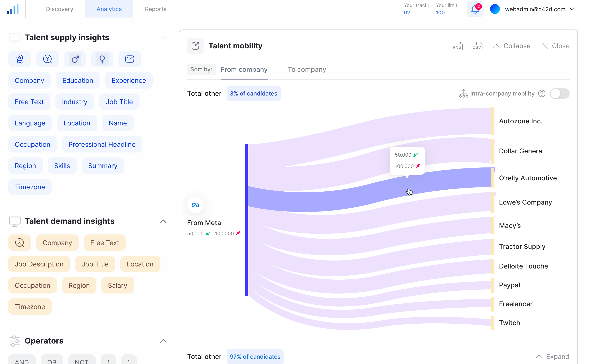Expand the bottom Total other section
Viewport: 591px width, 364px height.
(552, 357)
